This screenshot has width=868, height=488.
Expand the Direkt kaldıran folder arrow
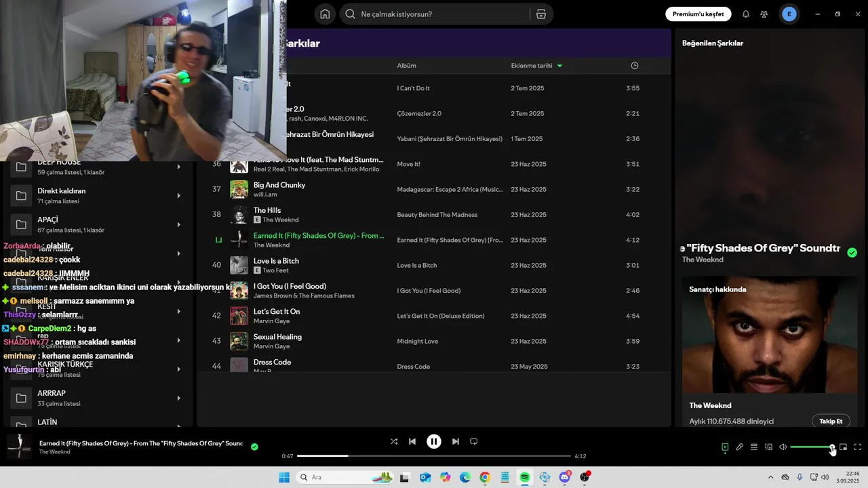[x=179, y=196]
